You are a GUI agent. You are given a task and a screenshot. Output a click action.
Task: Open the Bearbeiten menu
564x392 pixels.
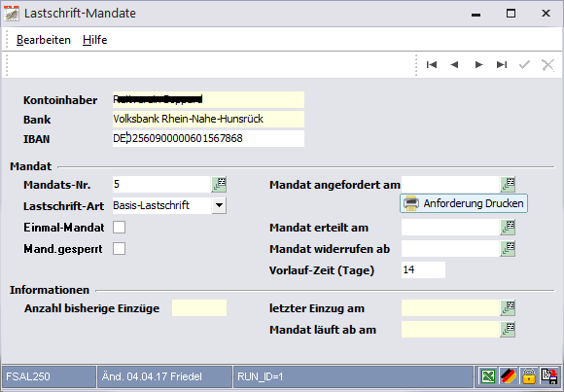[44, 40]
